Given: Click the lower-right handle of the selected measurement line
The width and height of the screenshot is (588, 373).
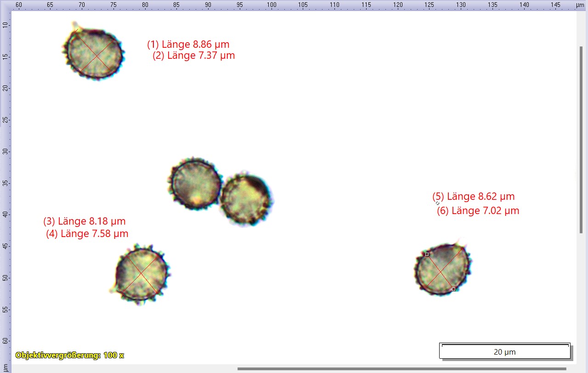Looking at the screenshot, I should pos(453,289).
